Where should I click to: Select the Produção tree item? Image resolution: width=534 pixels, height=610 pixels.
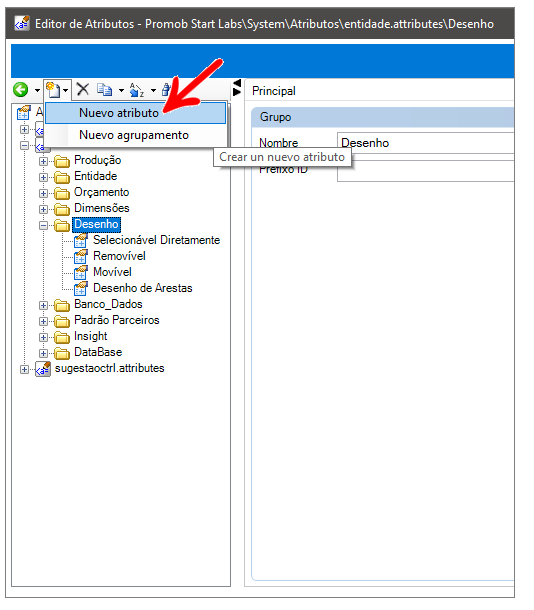[x=98, y=160]
